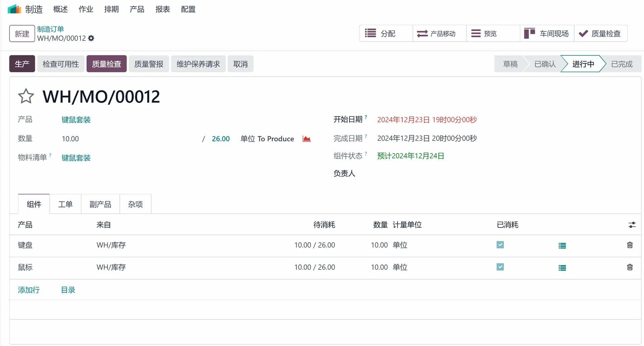The width and height of the screenshot is (644, 346).
Task: Open the 分配 allocation smart button
Action: (386, 33)
